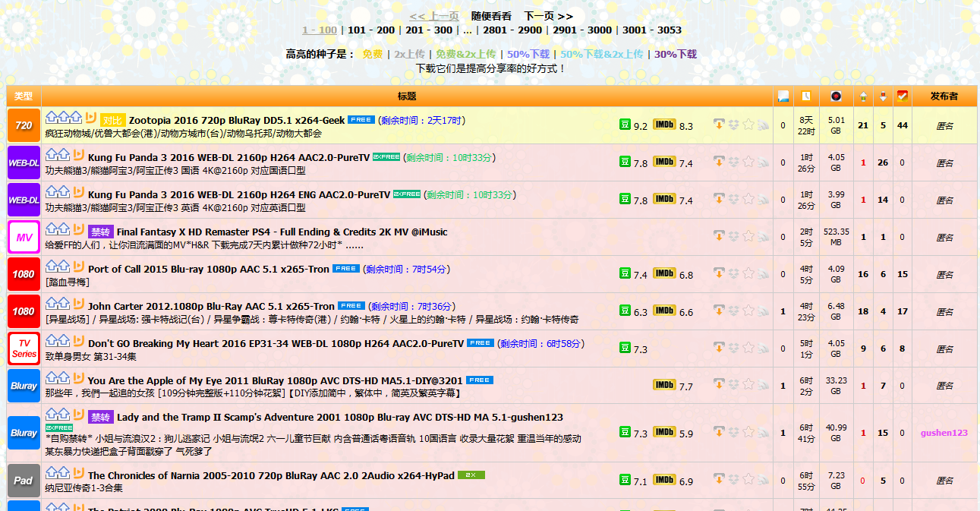Screen dimensions: 980x511
Task: Click the RSS icon in the Zootopia row
Action: [763, 125]
